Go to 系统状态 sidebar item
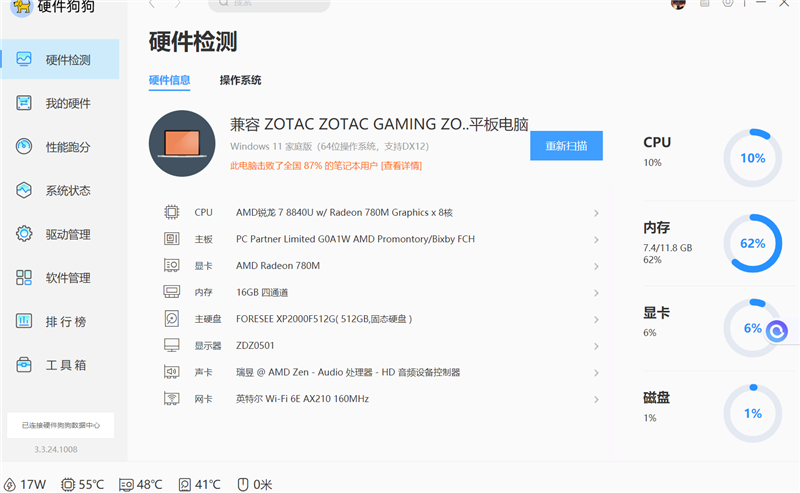 [x=60, y=190]
